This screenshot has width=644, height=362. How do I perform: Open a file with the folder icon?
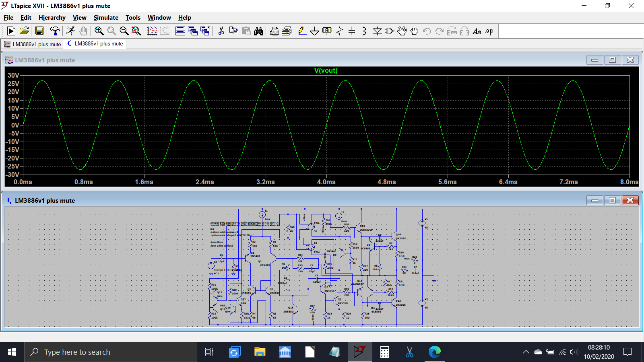point(24,31)
